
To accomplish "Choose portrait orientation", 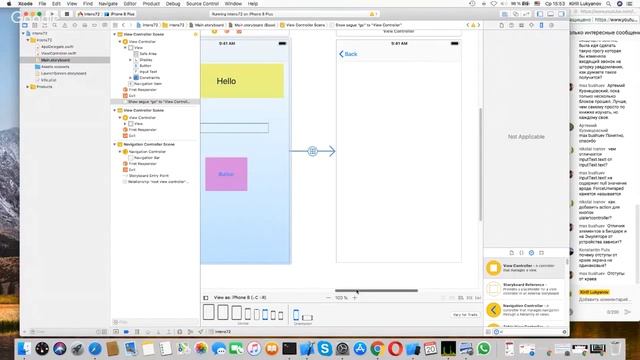I will click(x=296, y=315).
